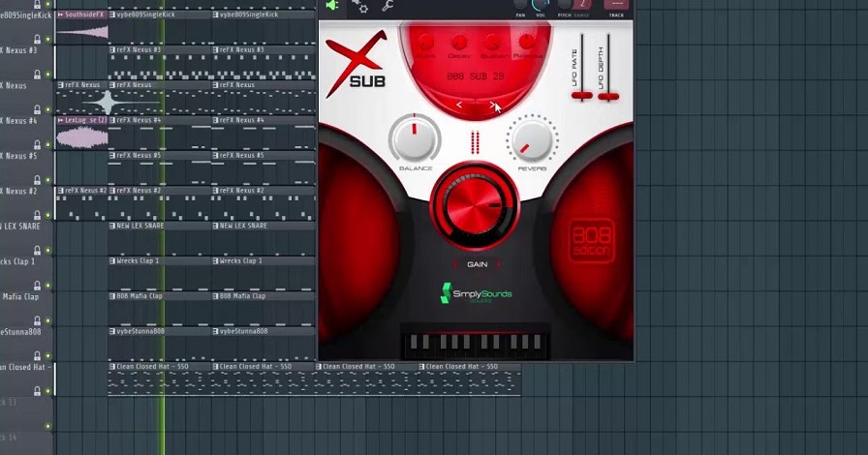Open first NEW LEX SNARE pattern clip menu
The image size is (868, 455).
[112, 226]
